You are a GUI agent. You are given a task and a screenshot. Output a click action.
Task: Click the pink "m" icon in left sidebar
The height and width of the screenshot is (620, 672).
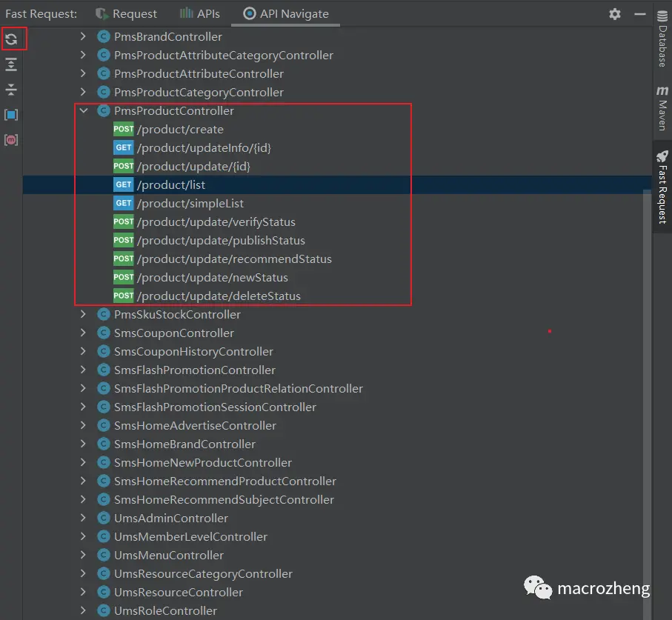12,139
